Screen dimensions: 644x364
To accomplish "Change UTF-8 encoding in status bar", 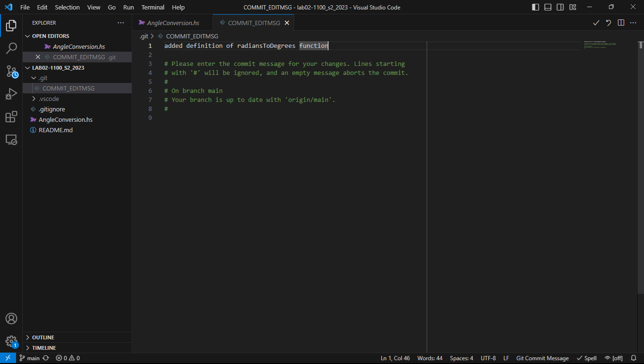I will [x=488, y=358].
